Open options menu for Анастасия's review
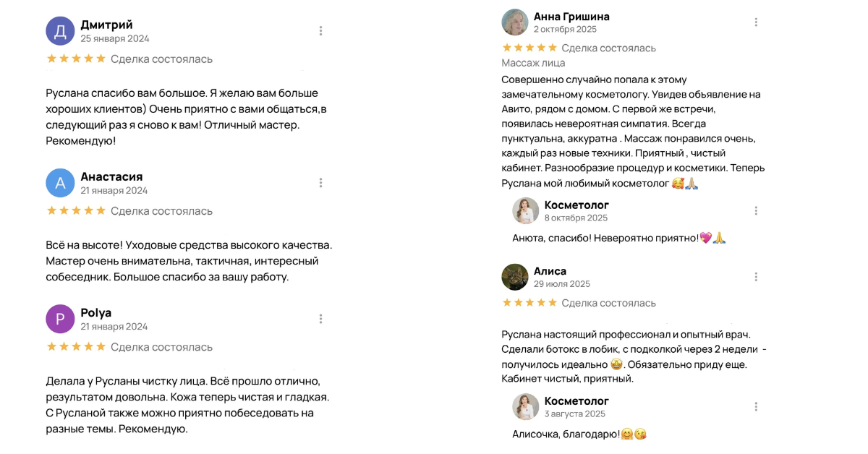The image size is (868, 454). 320,183
